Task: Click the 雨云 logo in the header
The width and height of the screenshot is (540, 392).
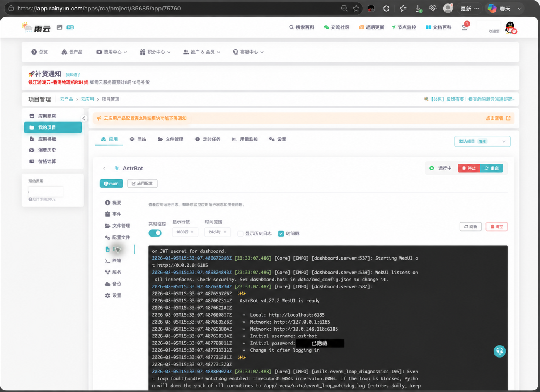Action: (x=36, y=27)
